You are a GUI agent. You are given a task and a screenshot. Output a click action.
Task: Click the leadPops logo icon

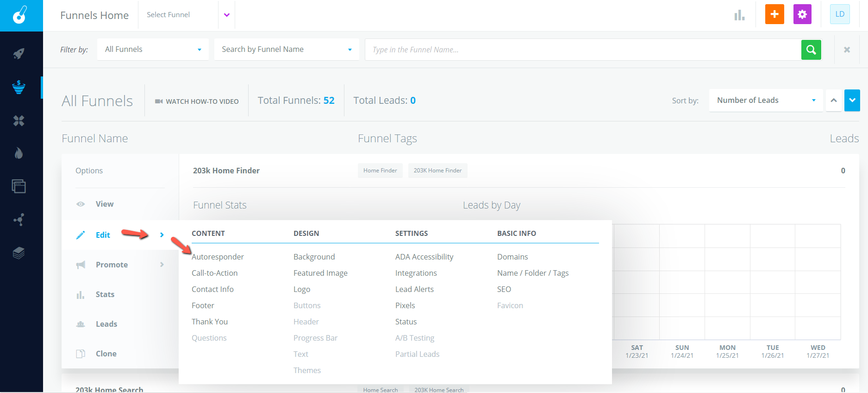coord(20,15)
